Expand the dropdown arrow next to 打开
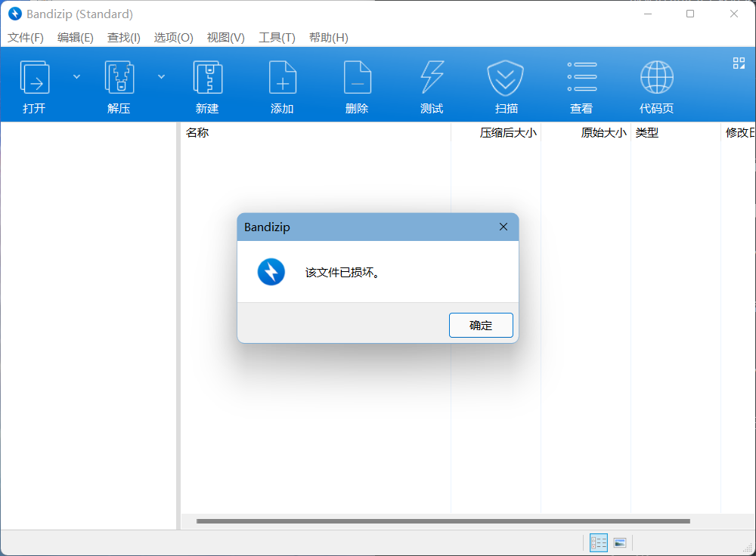This screenshot has height=556, width=756. (x=76, y=76)
